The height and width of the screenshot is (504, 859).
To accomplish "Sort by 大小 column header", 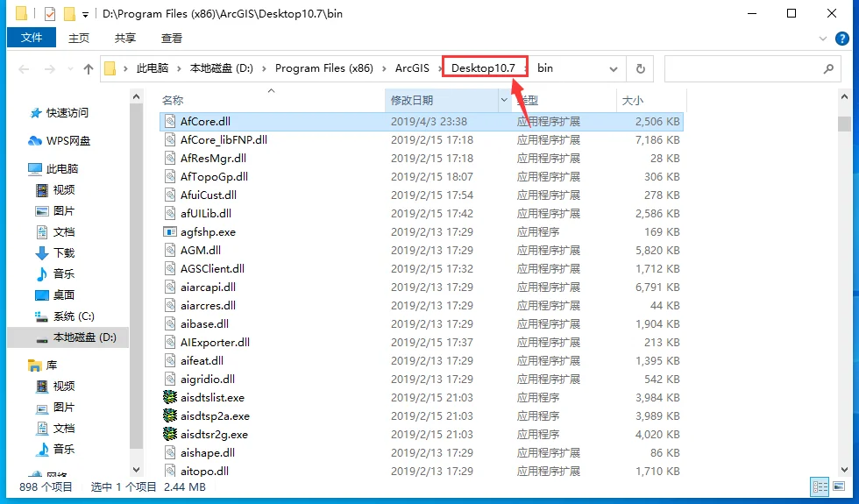I will 633,100.
